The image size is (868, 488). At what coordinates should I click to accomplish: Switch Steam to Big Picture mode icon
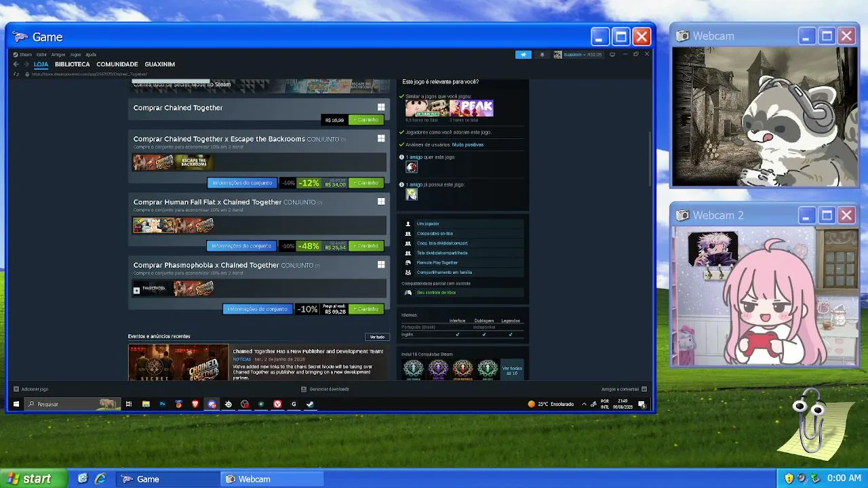[x=612, y=54]
